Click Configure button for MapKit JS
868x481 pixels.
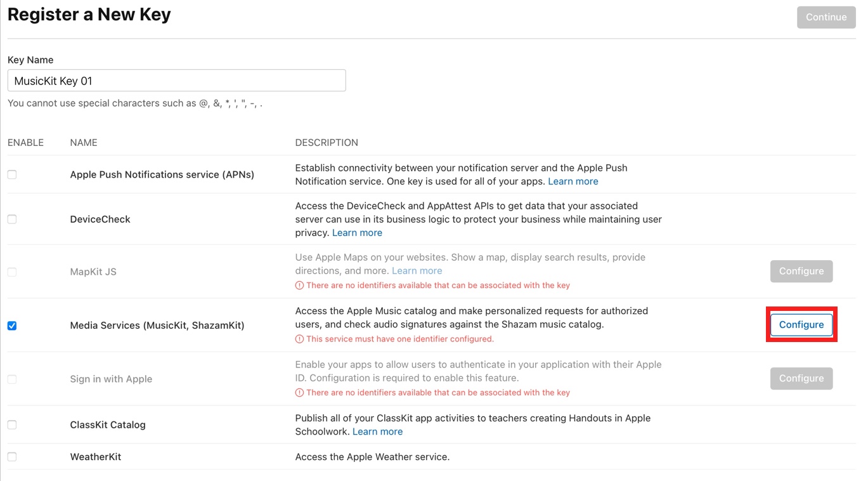coord(801,271)
